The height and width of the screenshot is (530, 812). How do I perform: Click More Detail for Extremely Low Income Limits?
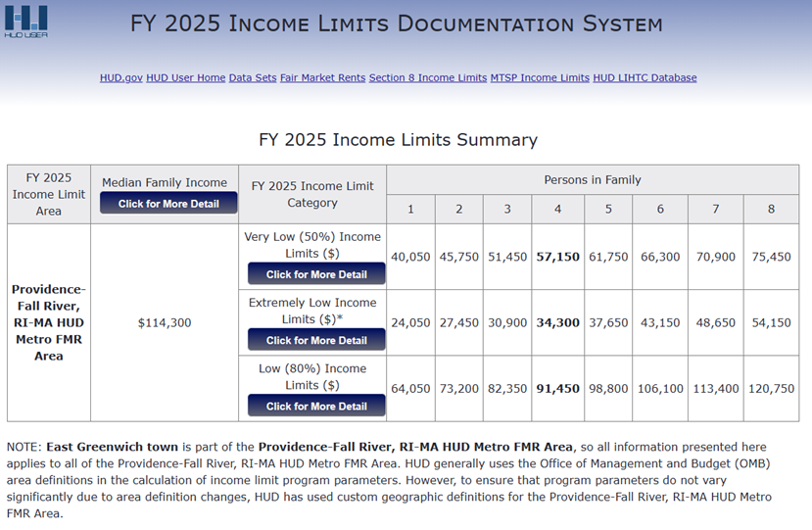tap(316, 340)
